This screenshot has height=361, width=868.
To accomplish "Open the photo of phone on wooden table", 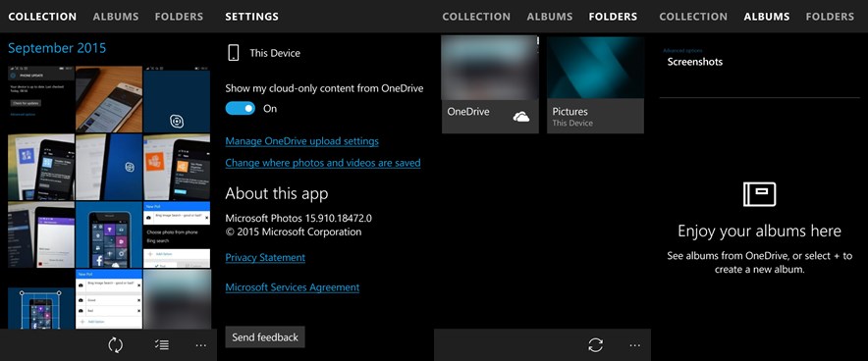I will (x=109, y=98).
